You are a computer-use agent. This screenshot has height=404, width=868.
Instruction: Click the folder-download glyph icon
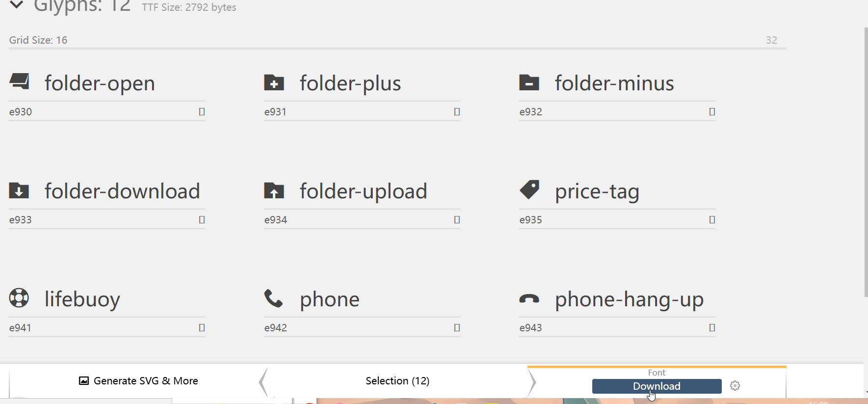19,190
